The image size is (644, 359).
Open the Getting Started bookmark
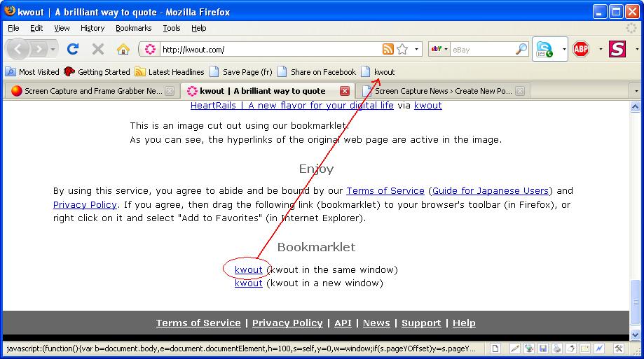click(97, 72)
